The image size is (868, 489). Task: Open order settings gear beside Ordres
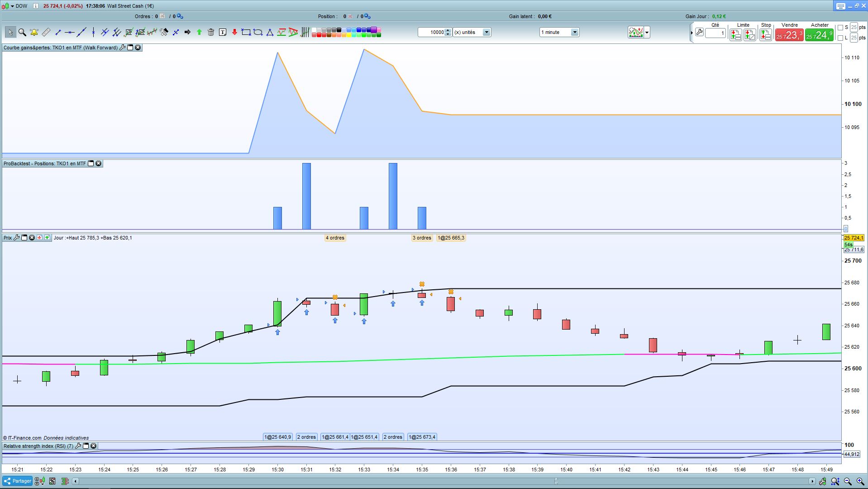tap(180, 16)
